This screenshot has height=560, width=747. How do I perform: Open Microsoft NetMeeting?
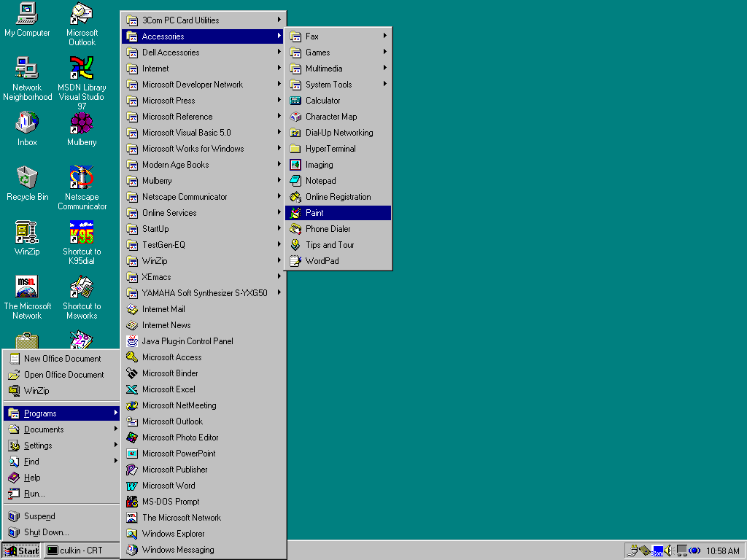coord(204,405)
